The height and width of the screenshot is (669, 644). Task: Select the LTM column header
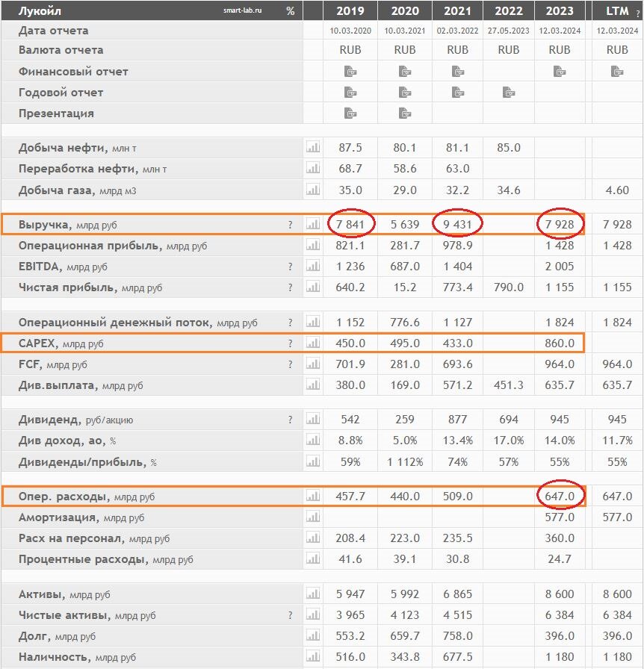[x=616, y=10]
